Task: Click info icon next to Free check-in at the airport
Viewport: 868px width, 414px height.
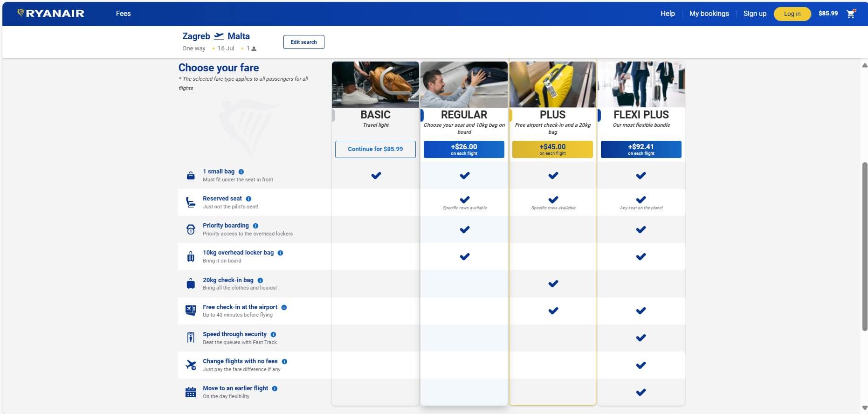Action: click(x=284, y=307)
